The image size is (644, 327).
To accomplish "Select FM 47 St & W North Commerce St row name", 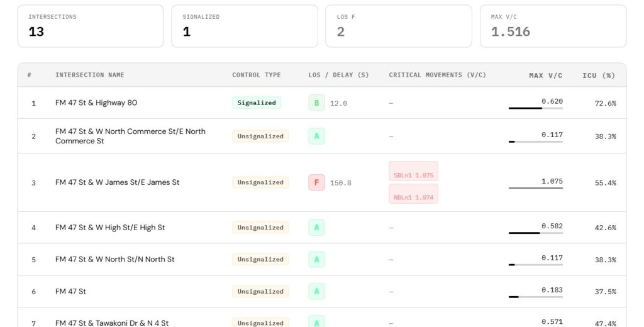I will pos(130,136).
